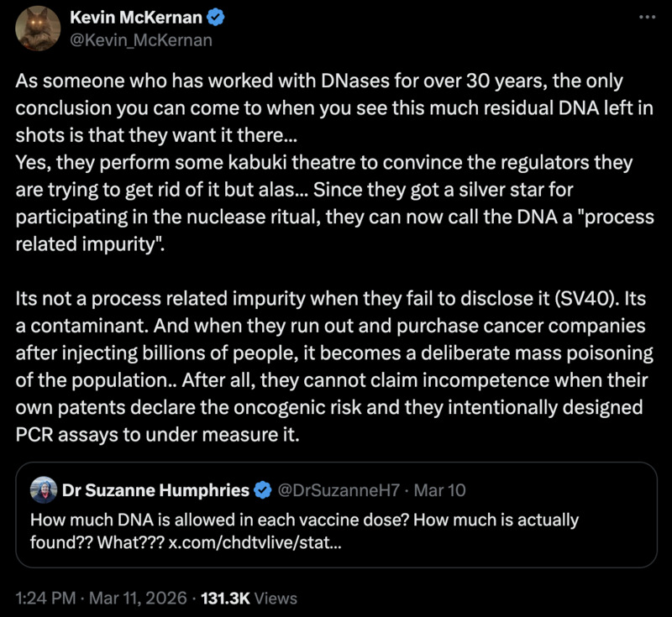Open the three-dot more options menu

(x=644, y=18)
